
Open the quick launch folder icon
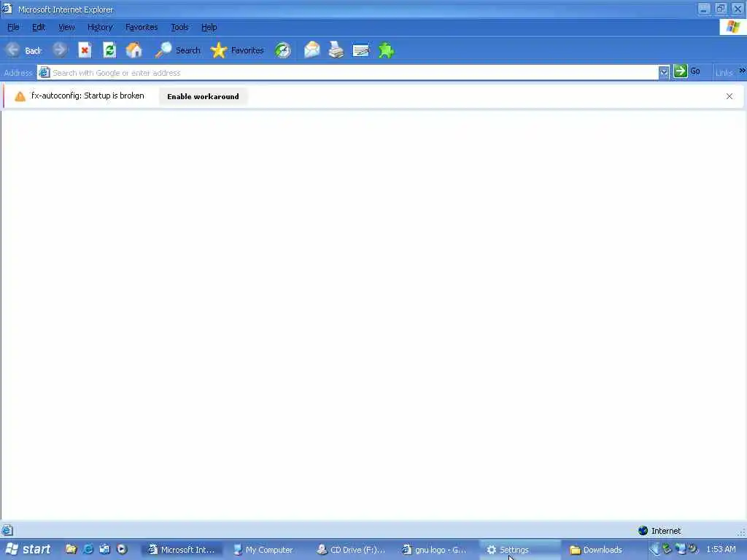[71, 550]
